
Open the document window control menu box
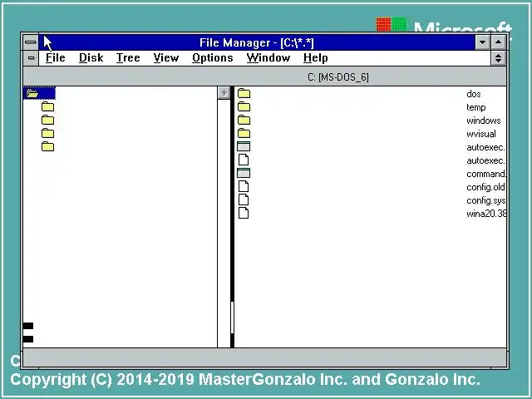coord(31,58)
